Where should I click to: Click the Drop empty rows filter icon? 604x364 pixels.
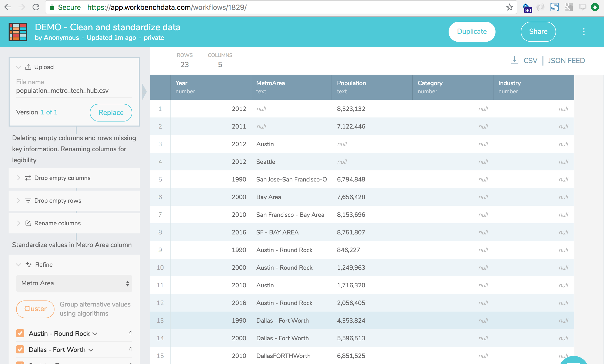(28, 200)
